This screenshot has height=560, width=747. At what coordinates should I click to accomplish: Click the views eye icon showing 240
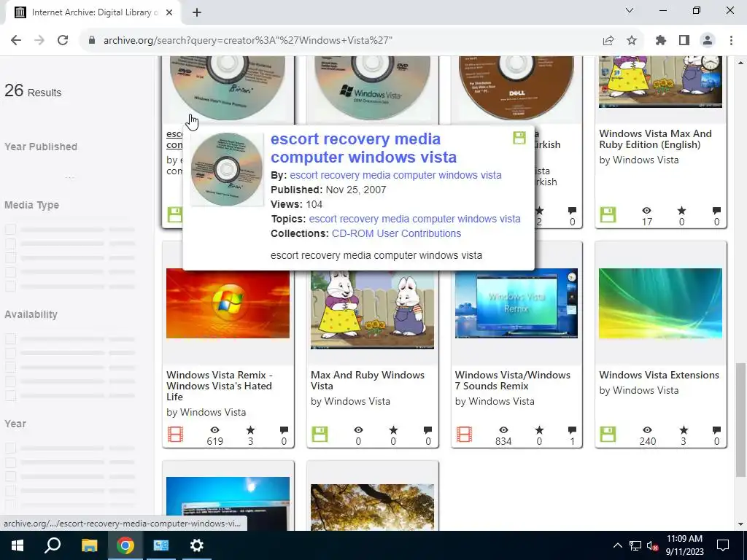click(x=648, y=430)
